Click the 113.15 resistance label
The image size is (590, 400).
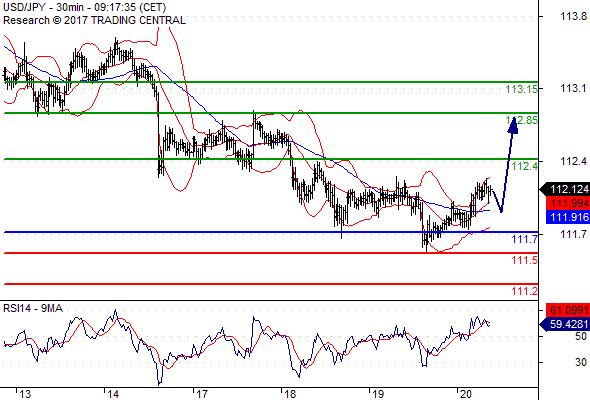coord(522,89)
